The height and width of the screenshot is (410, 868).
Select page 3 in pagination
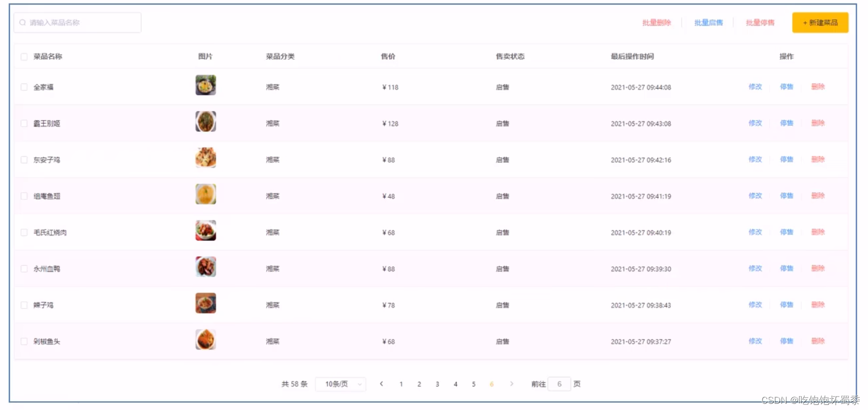(437, 384)
